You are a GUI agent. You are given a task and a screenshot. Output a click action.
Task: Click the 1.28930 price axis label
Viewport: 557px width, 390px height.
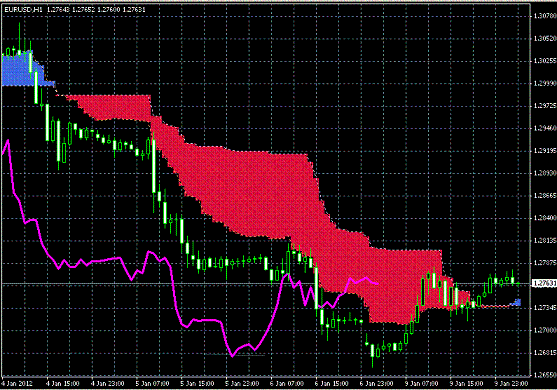tap(545, 173)
